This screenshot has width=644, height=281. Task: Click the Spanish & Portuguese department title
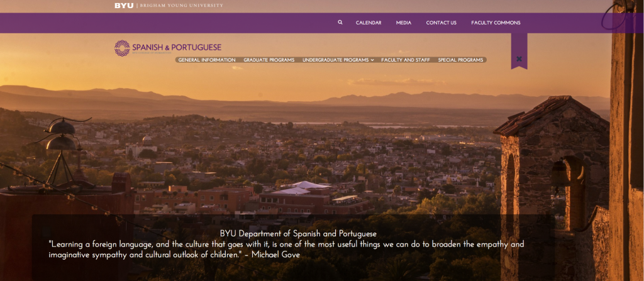coord(177,47)
